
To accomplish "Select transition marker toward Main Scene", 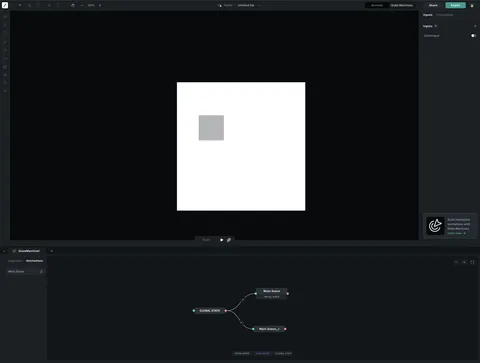I will point(243,300).
